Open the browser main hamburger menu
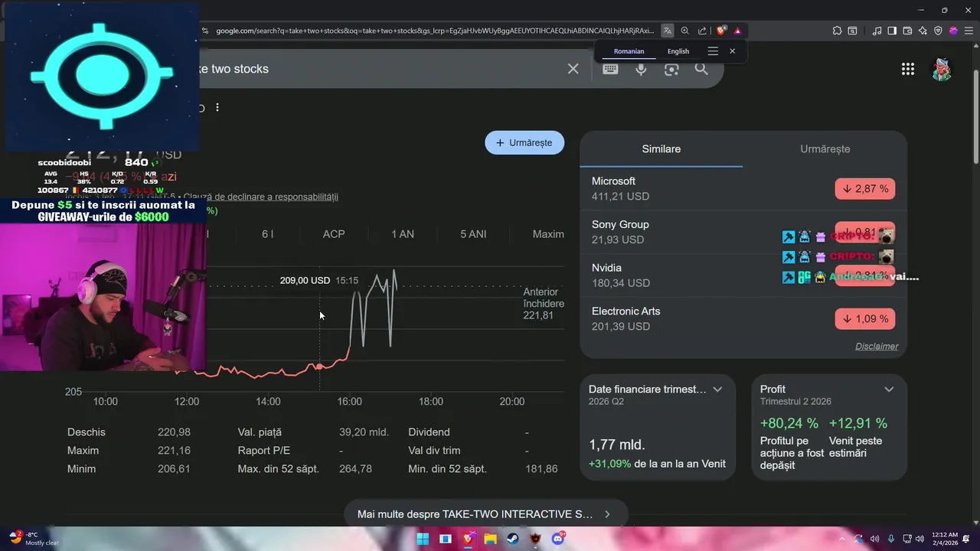 pyautogui.click(x=968, y=31)
